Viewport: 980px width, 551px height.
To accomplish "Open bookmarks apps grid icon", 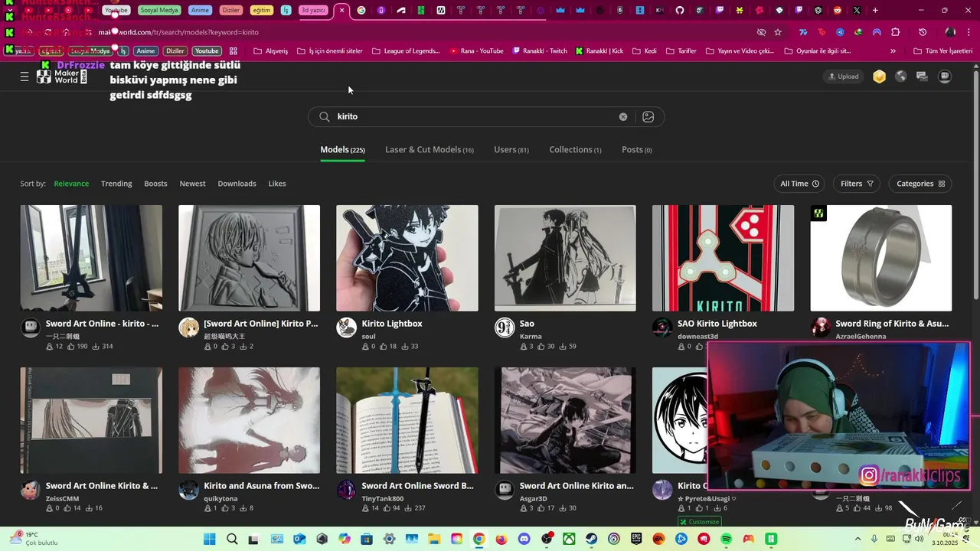I will pos(234,51).
